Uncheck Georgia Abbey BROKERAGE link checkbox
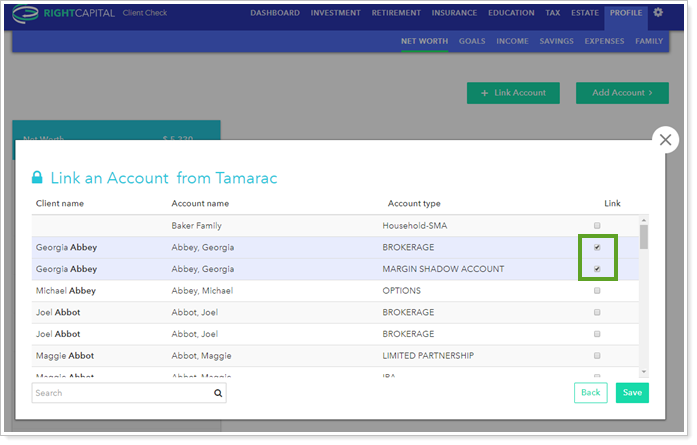 [597, 247]
